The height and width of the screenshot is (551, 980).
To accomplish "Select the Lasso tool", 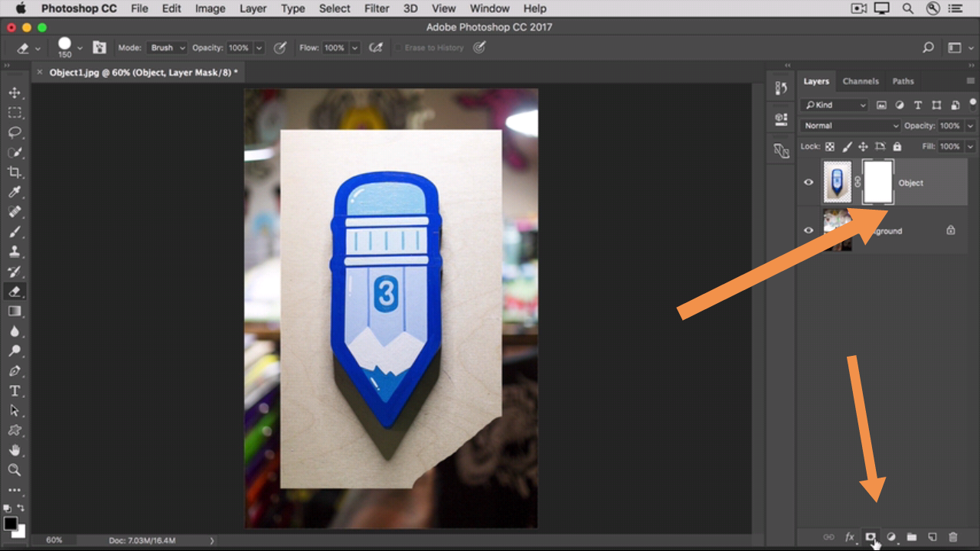I will point(15,132).
